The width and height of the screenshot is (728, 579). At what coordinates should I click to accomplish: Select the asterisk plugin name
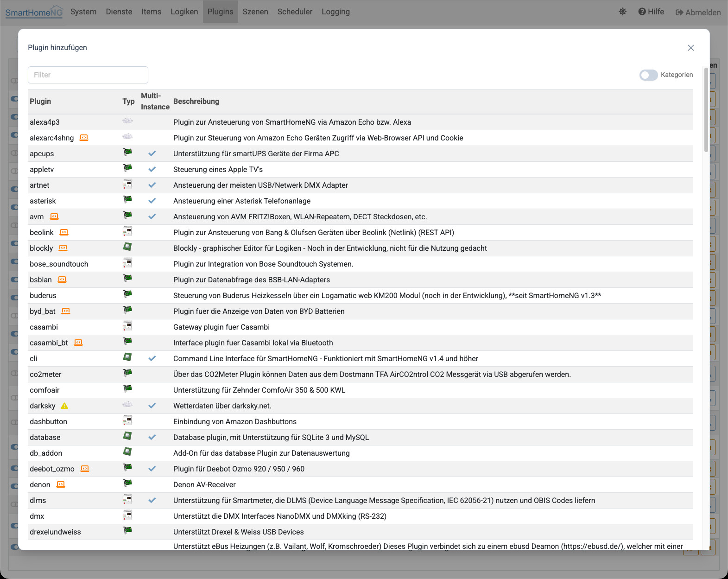pos(43,201)
